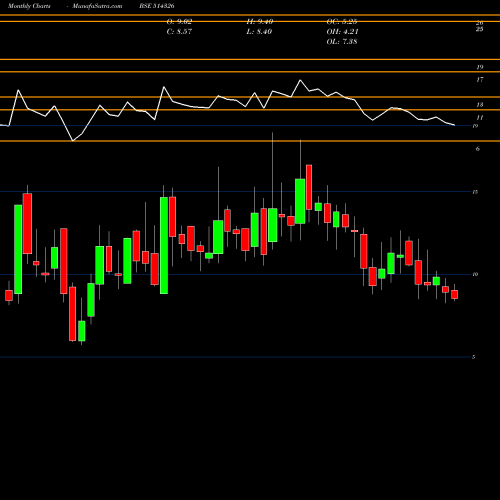Click the 17 price axis label
Screen dimensions: 500x500
(x=480, y=80)
